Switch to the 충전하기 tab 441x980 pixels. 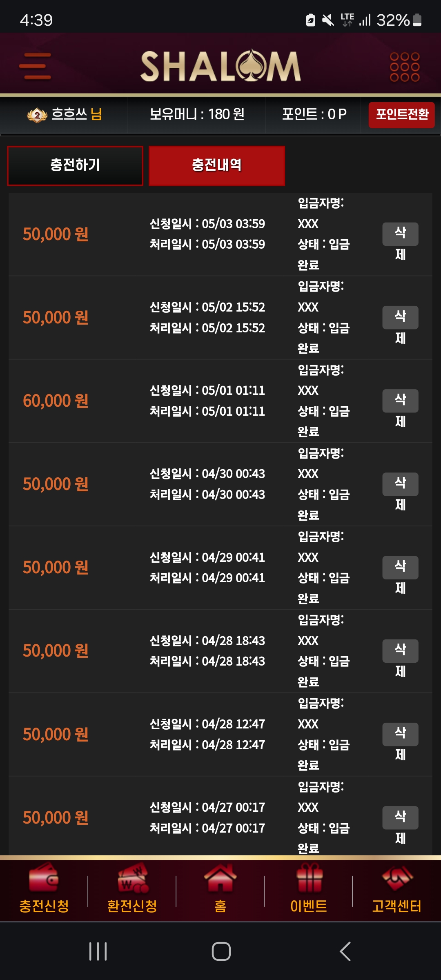tap(75, 165)
